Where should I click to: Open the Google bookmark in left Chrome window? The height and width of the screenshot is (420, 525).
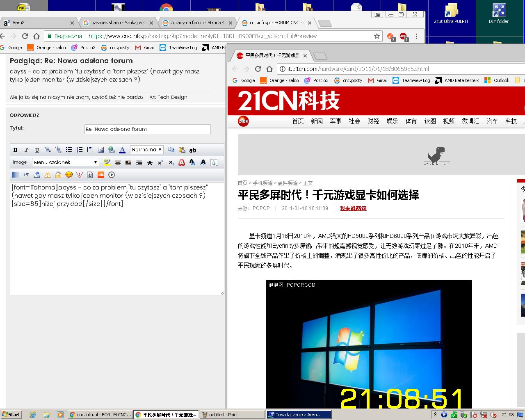click(11, 48)
